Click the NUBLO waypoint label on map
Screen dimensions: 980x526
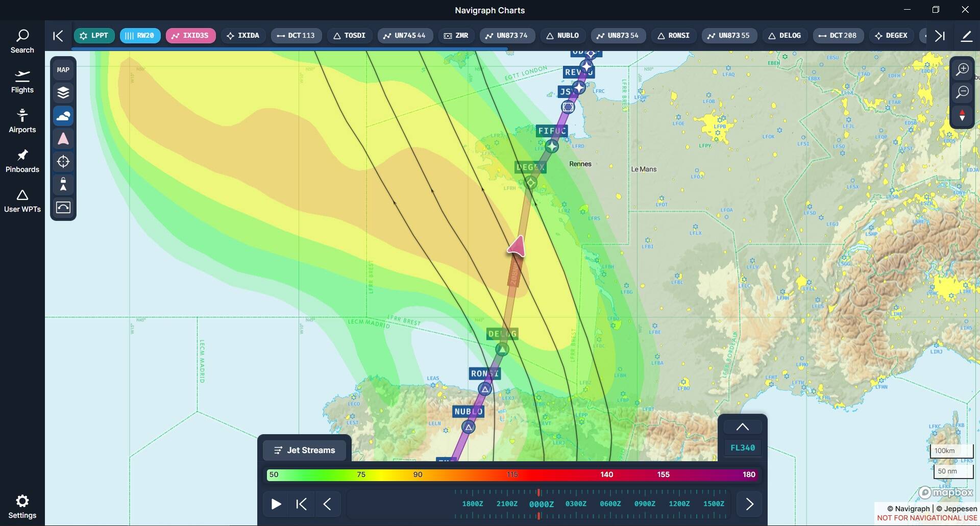[x=469, y=411]
